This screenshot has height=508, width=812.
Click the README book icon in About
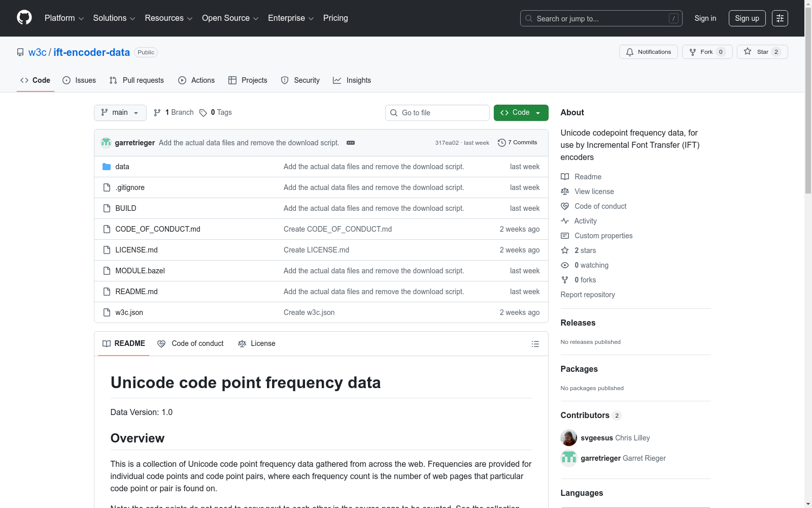pyautogui.click(x=565, y=177)
